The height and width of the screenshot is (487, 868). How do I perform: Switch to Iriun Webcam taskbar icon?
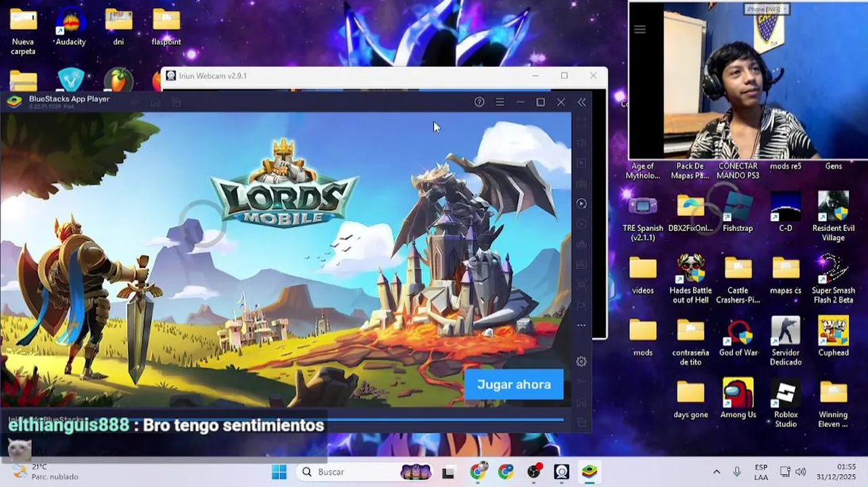pyautogui.click(x=562, y=472)
